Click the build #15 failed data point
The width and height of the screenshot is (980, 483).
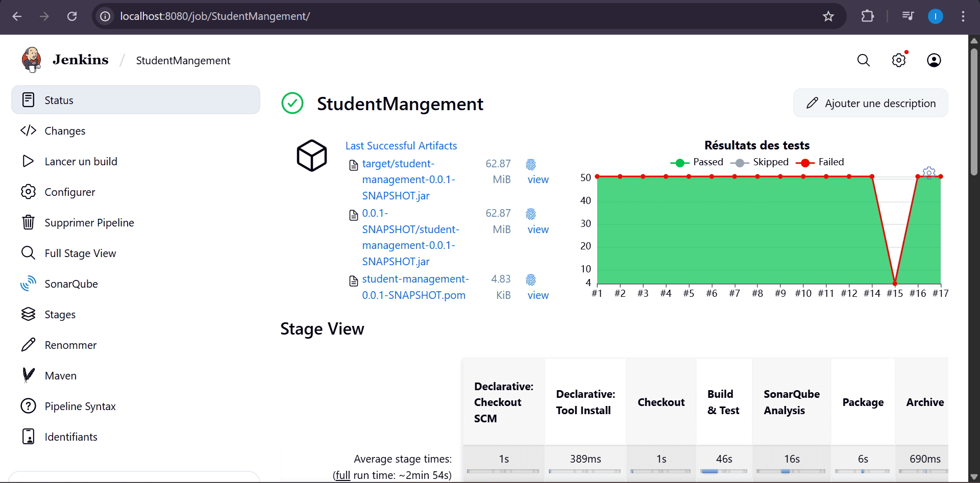point(895,283)
